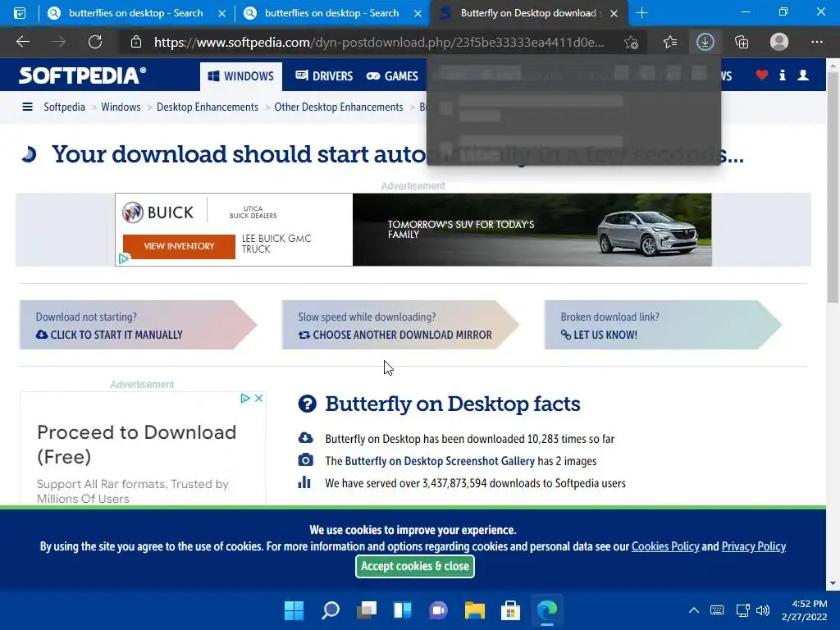Close the Proceed to Download ad
840x630 pixels.
coord(258,398)
